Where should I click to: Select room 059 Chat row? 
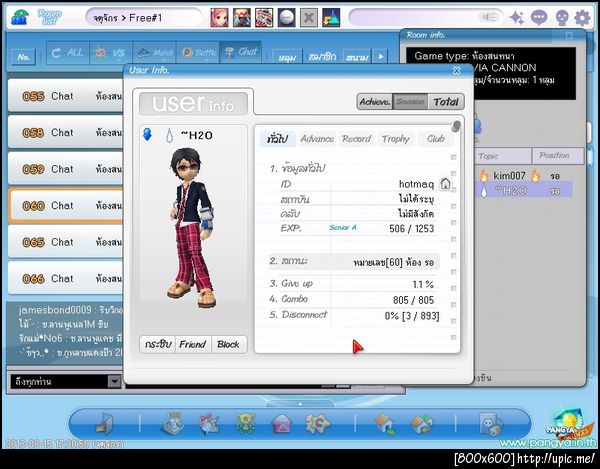pyautogui.click(x=66, y=169)
